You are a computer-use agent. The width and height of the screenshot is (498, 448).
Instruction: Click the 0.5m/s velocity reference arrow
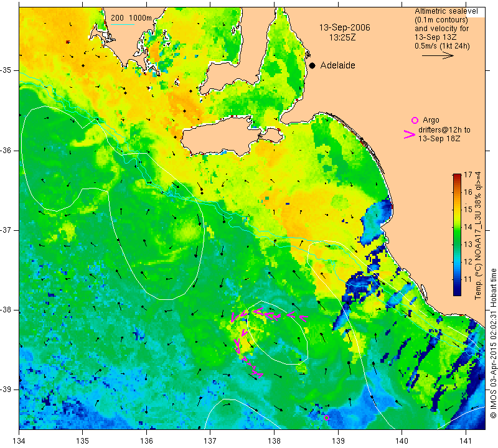point(438,55)
